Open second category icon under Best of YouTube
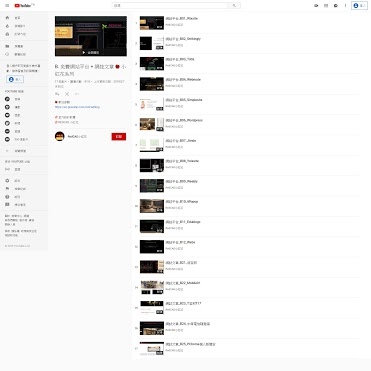The height and width of the screenshot is (371, 371). click(7, 107)
